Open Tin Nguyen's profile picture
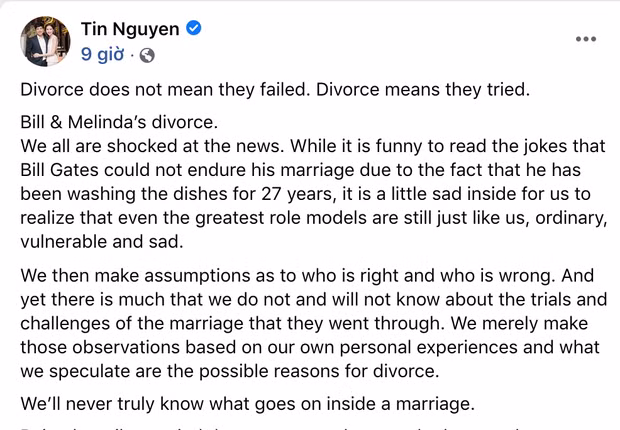620x430 pixels. click(47, 41)
